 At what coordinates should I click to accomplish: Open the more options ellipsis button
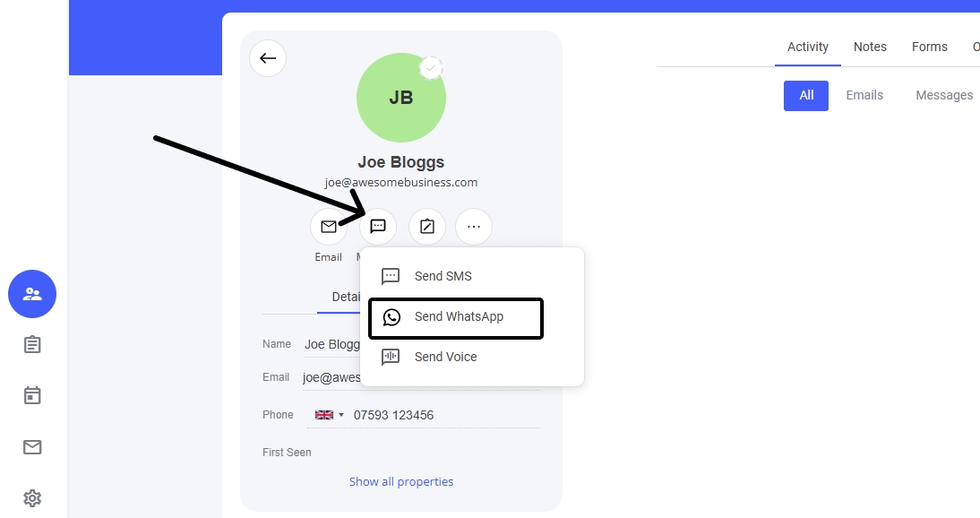(x=474, y=227)
